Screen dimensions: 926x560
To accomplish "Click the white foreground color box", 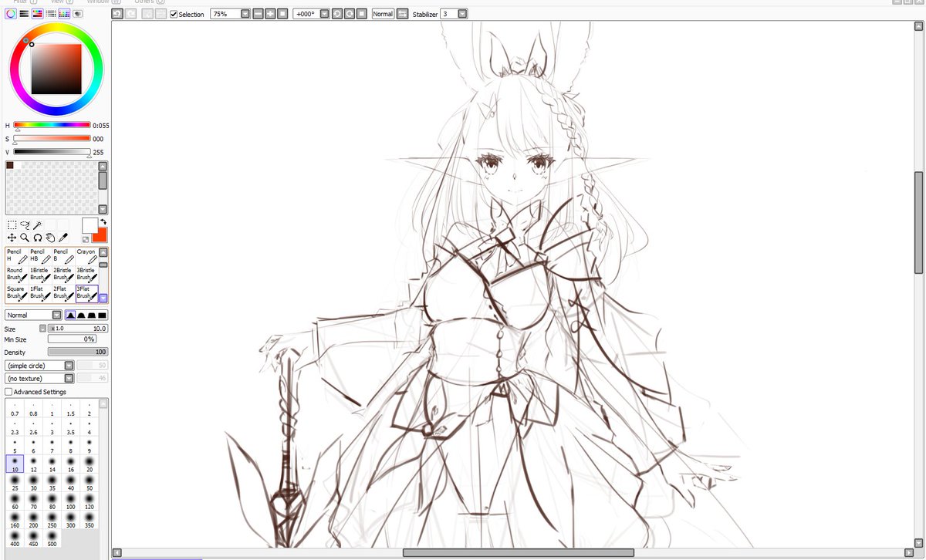I will point(90,224).
